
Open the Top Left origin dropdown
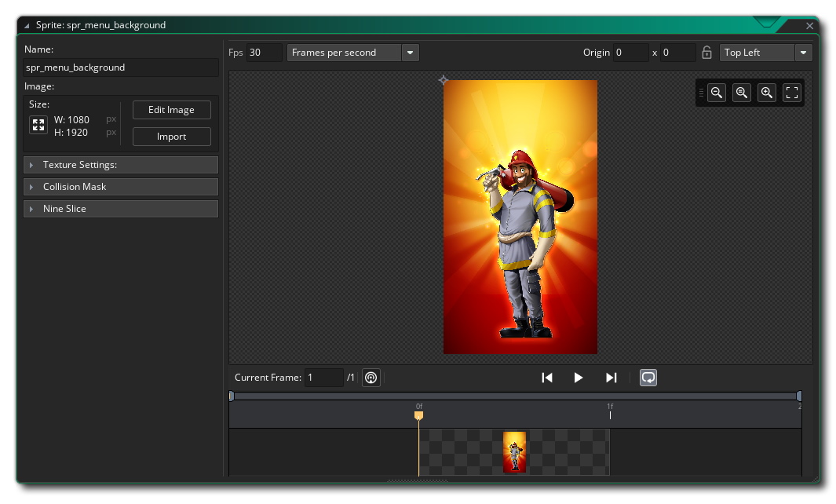[x=765, y=53]
